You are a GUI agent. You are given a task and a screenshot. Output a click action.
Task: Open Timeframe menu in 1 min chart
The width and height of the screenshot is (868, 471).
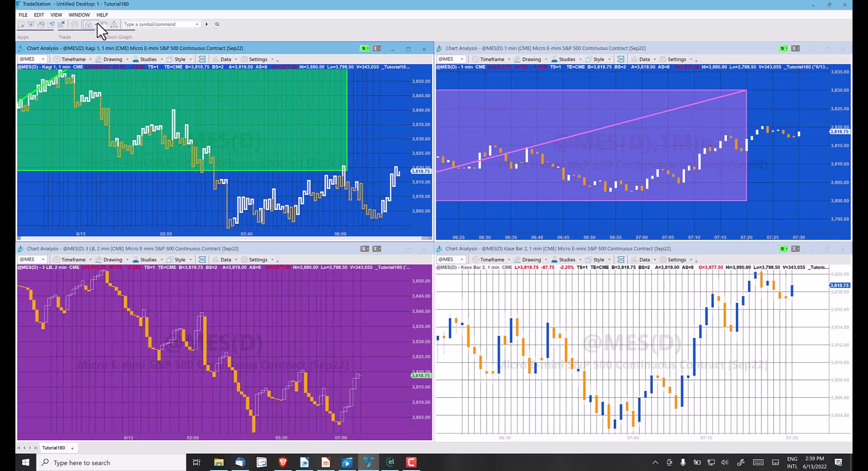click(492, 59)
